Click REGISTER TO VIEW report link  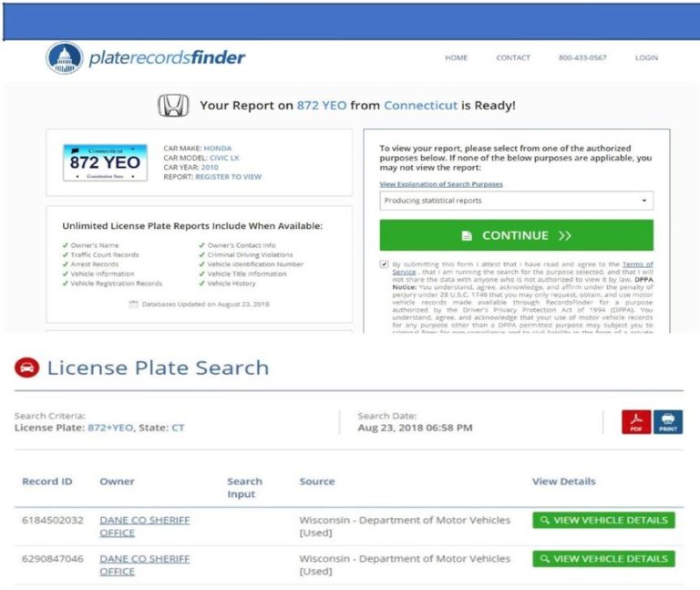[230, 177]
